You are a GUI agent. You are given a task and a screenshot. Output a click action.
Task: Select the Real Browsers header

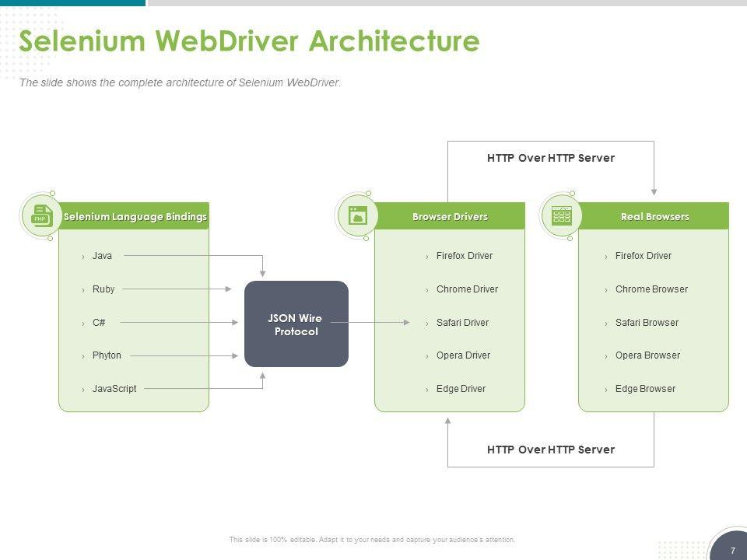[x=654, y=216]
